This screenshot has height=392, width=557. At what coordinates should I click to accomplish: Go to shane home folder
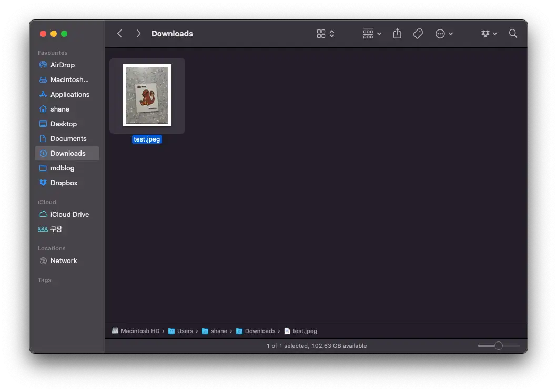[x=67, y=109]
